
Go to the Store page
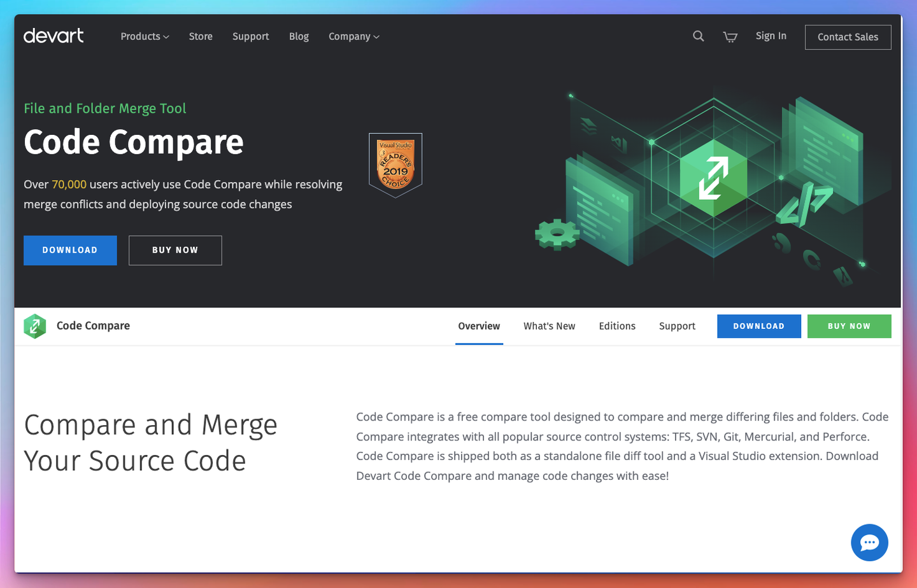point(201,36)
